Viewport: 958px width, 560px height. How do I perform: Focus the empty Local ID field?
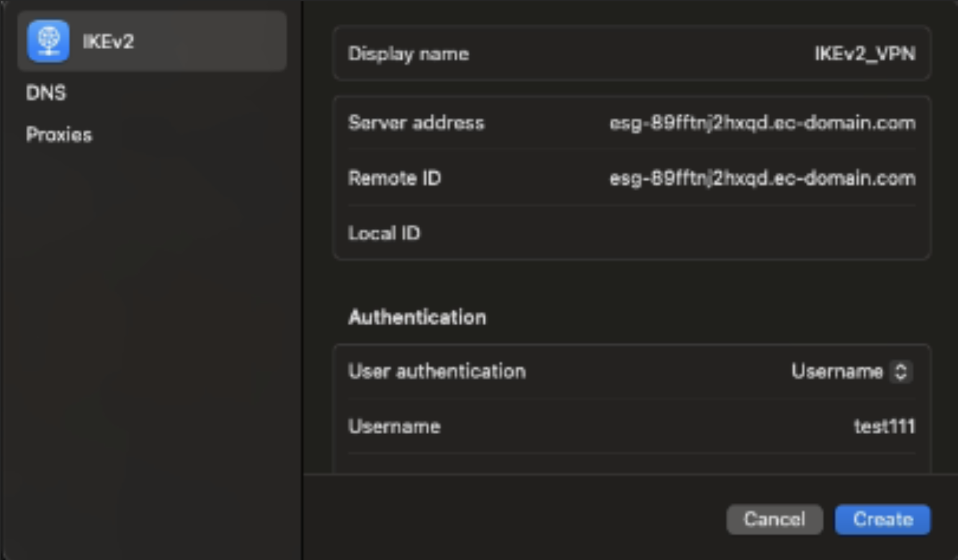pyautogui.click(x=720, y=233)
